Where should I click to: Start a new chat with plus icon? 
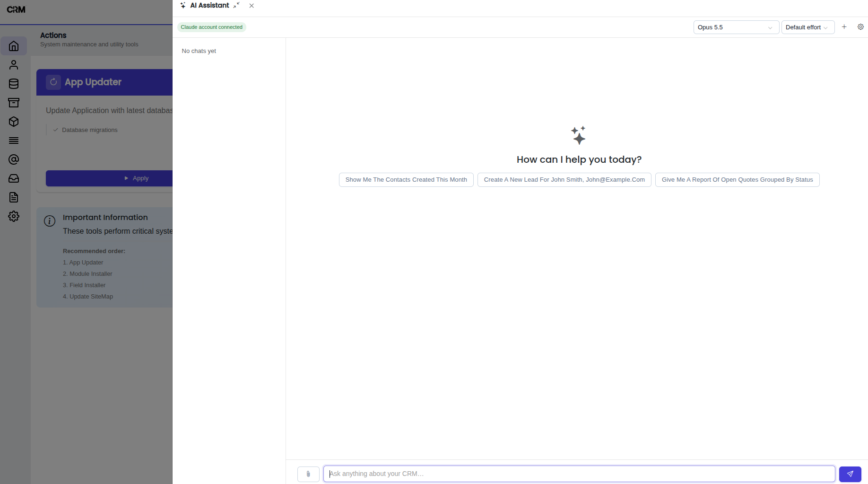pyautogui.click(x=844, y=27)
